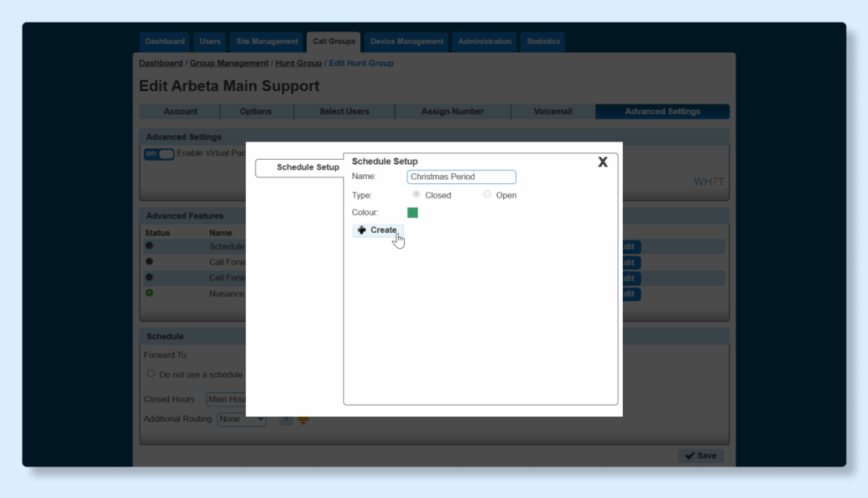Screen dimensions: 868x498
Task: Click the Edit Hunt Group breadcrumb
Action: [x=361, y=63]
